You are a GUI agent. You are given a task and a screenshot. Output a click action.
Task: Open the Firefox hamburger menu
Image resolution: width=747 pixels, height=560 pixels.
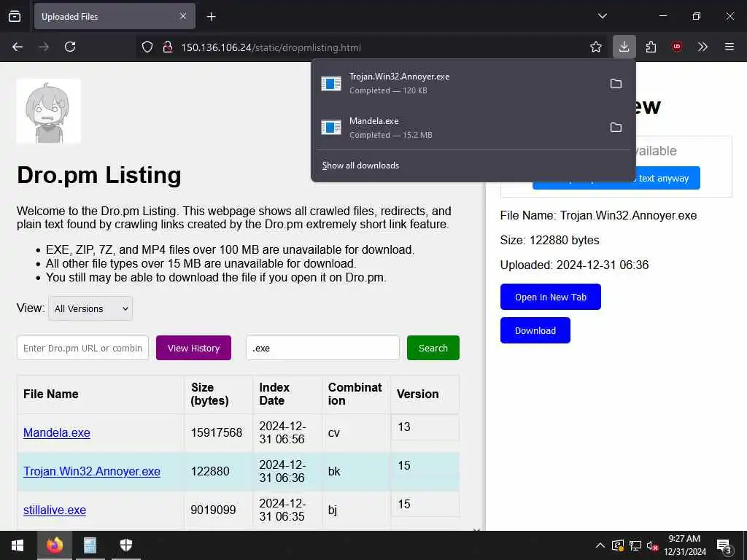(729, 47)
